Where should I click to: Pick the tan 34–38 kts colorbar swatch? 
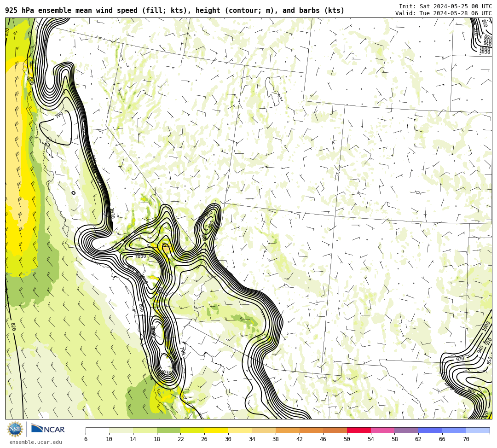pos(264,430)
